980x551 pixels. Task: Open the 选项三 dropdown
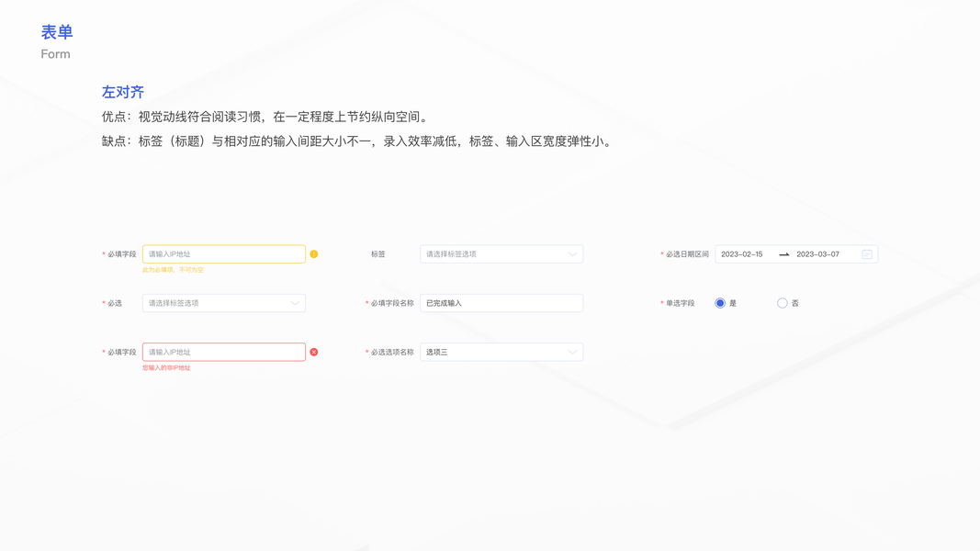pyautogui.click(x=501, y=353)
